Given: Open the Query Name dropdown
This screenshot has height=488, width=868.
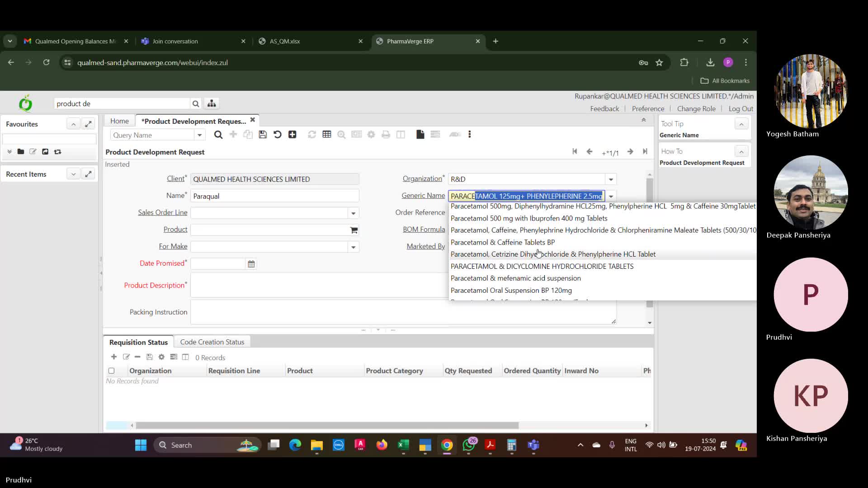Looking at the screenshot, I should pos(199,135).
